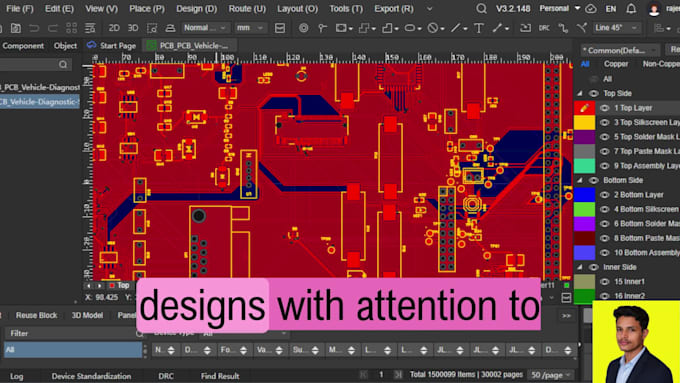Toggle visibility of 1 Top Layer
680x383 pixels.
[x=605, y=108]
